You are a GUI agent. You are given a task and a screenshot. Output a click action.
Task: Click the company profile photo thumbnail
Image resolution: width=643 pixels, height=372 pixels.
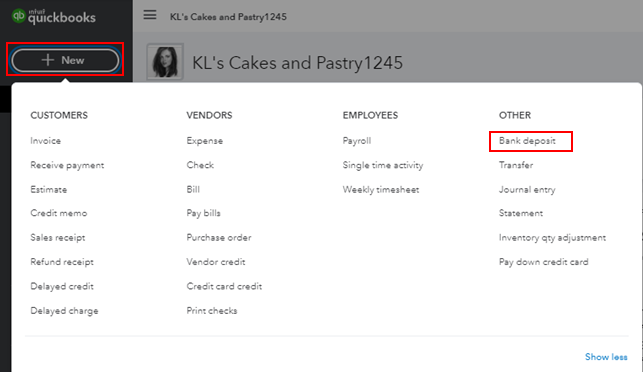(x=165, y=62)
